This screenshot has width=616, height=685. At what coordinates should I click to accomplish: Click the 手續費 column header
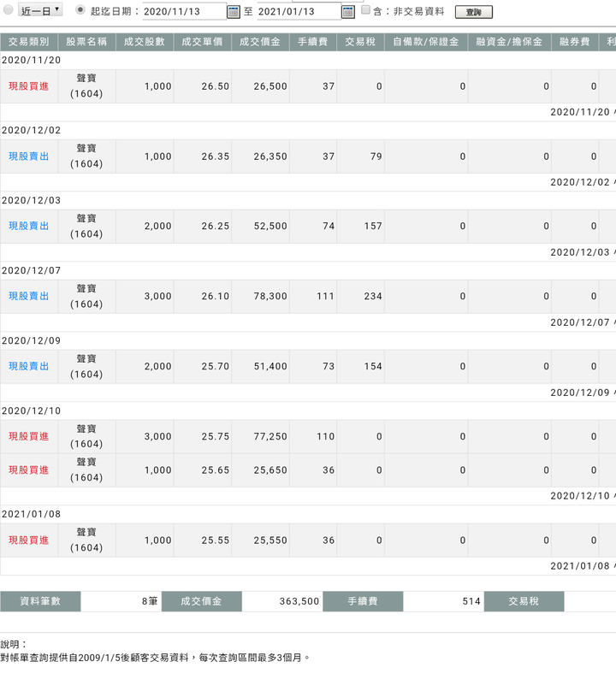313,42
